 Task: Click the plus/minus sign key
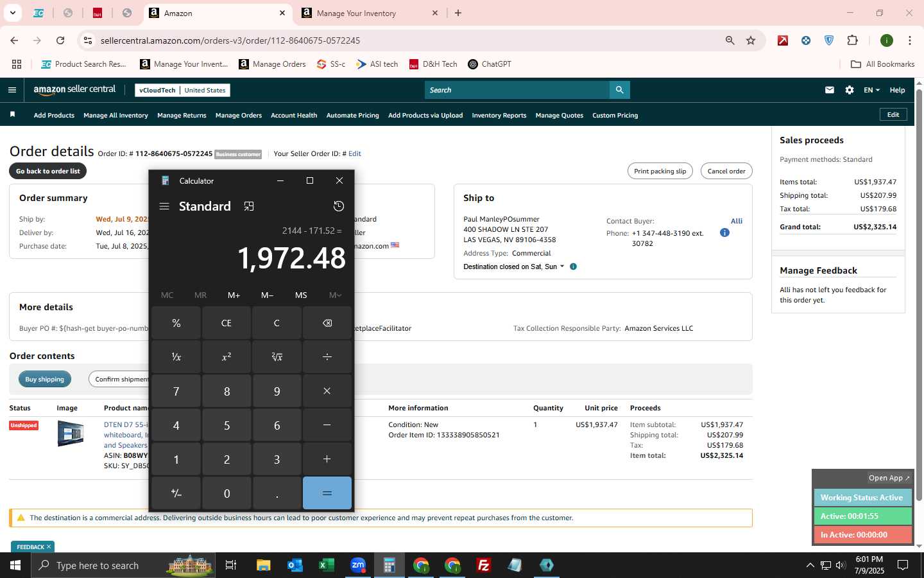click(x=176, y=493)
